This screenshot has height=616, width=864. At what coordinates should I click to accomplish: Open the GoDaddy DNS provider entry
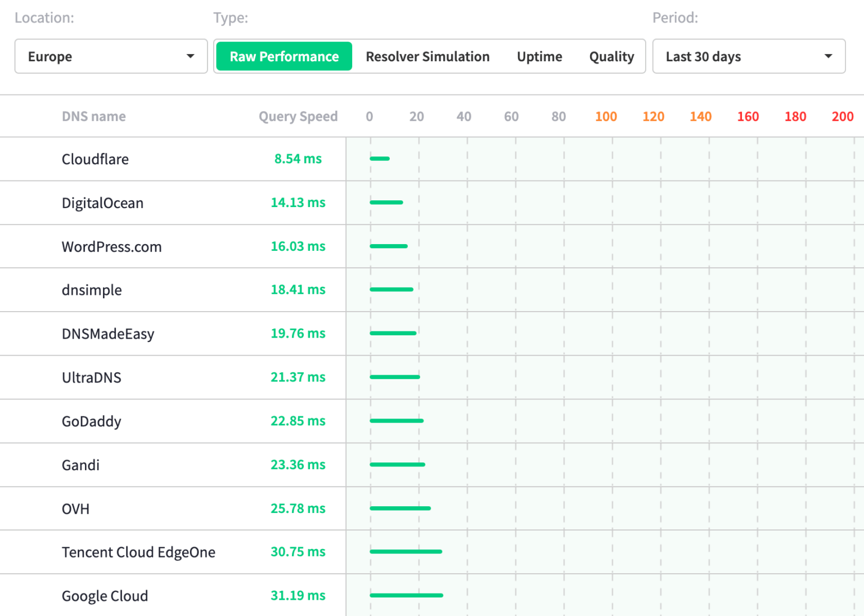click(92, 421)
